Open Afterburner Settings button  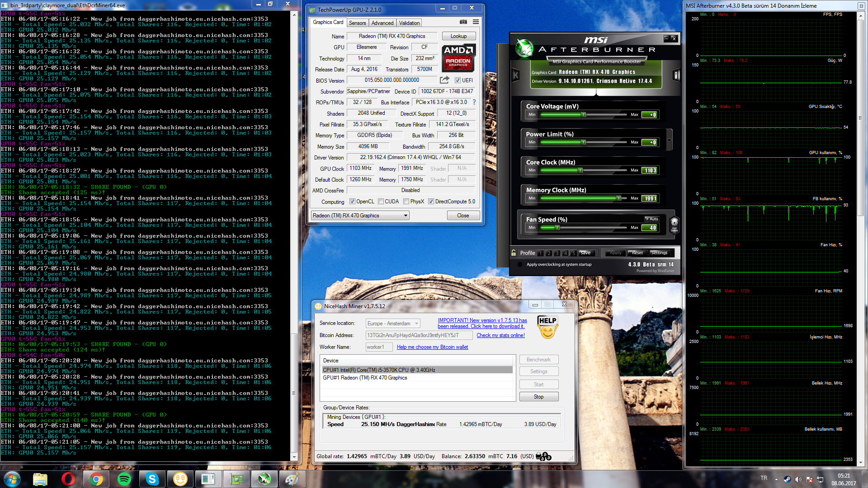click(659, 253)
